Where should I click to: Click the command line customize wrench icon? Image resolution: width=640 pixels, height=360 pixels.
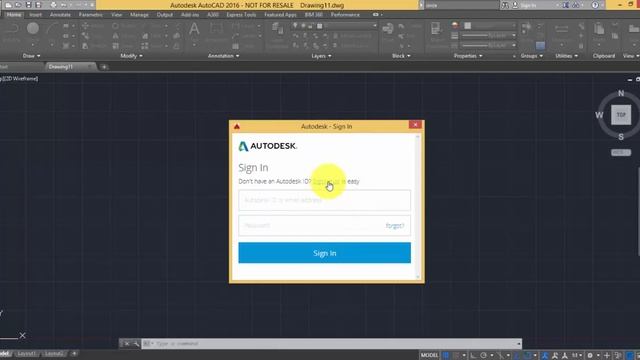[x=136, y=344]
